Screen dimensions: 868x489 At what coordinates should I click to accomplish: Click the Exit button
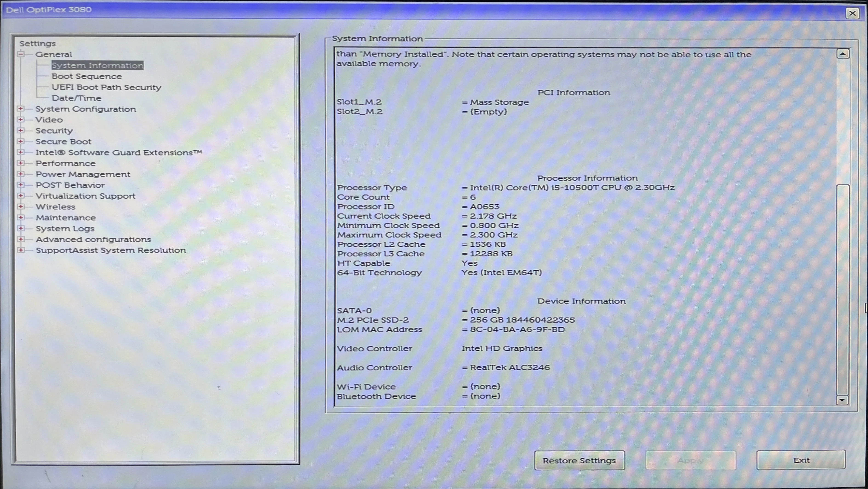pyautogui.click(x=801, y=460)
